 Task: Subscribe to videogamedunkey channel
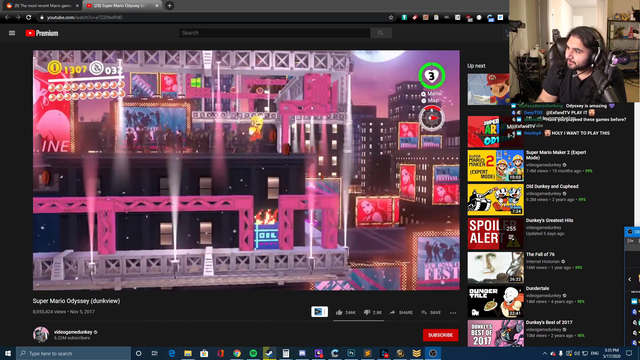(440, 335)
